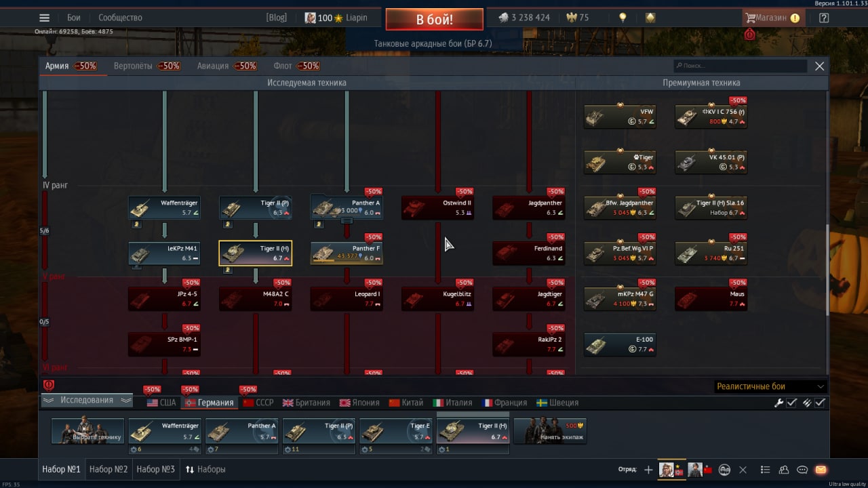Click the Поиск search field
868x488 pixels.
point(740,66)
